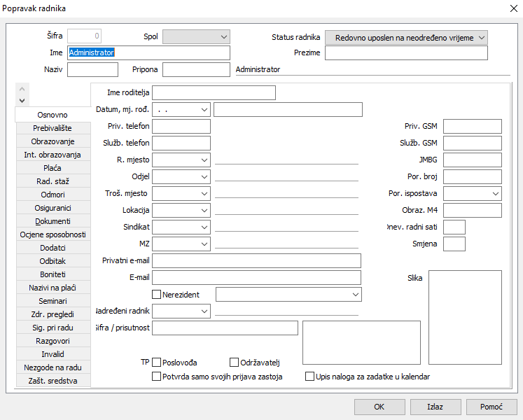The width and height of the screenshot is (523, 420).
Task: Go to the Zdr. pregledi tab
Action: [x=53, y=314]
